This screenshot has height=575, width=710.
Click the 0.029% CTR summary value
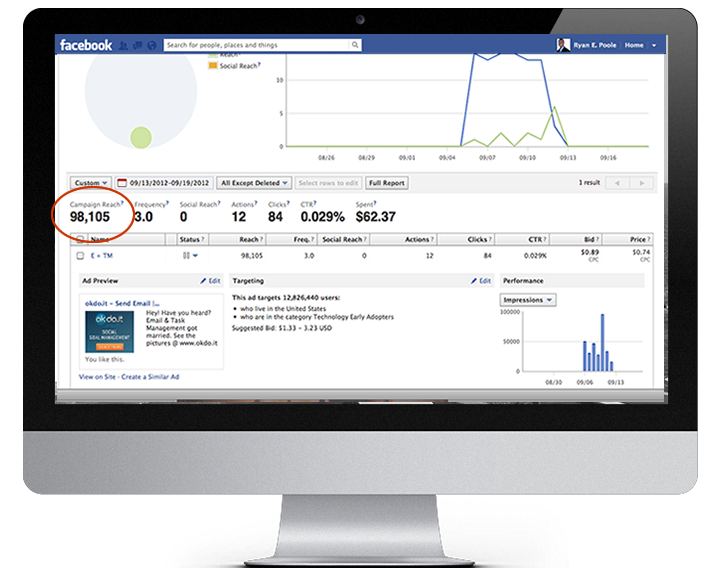point(322,217)
